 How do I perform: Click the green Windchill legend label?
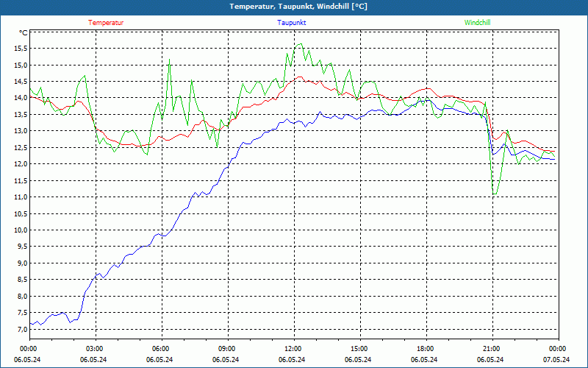tap(477, 23)
